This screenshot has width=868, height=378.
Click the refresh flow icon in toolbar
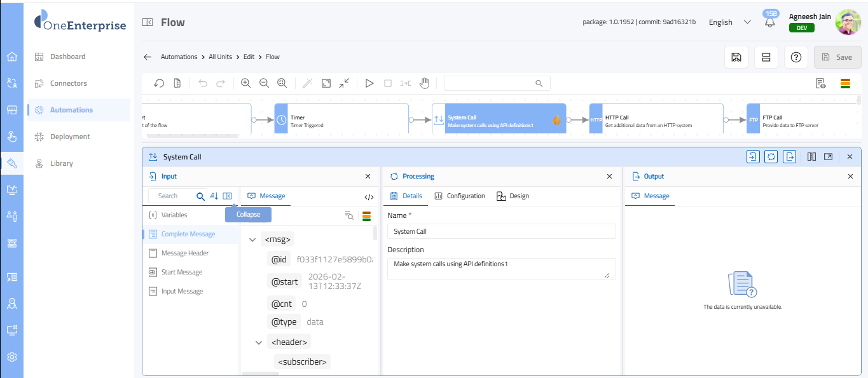(160, 83)
